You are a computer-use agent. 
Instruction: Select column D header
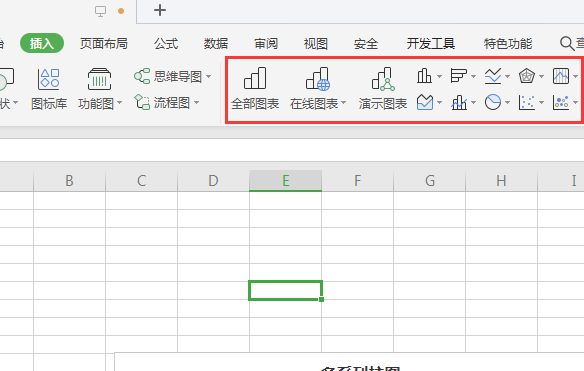click(x=213, y=181)
